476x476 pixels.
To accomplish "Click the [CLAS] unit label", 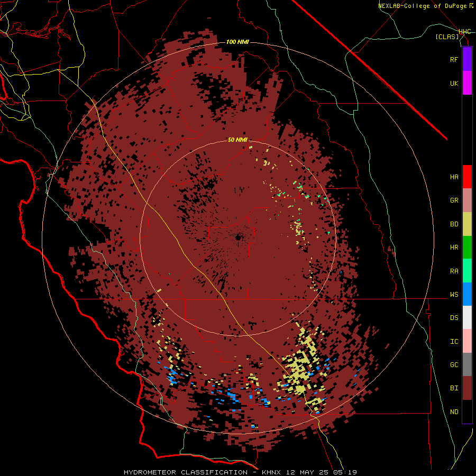I will tap(447, 36).
